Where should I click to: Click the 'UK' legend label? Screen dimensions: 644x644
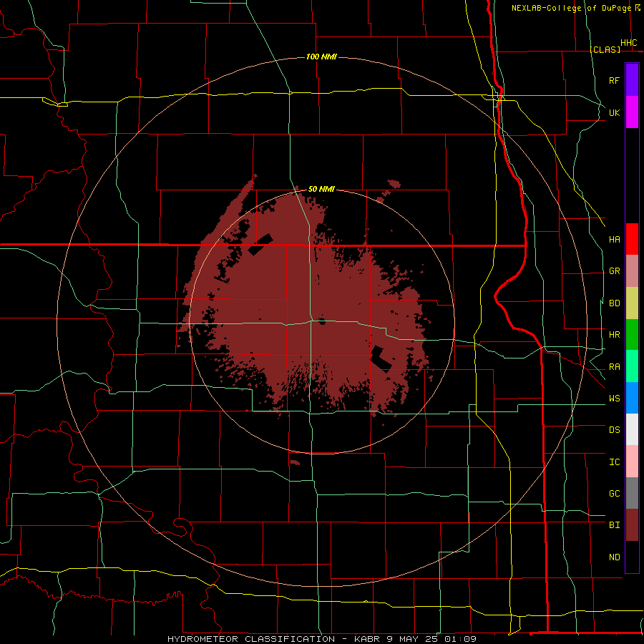(x=615, y=113)
